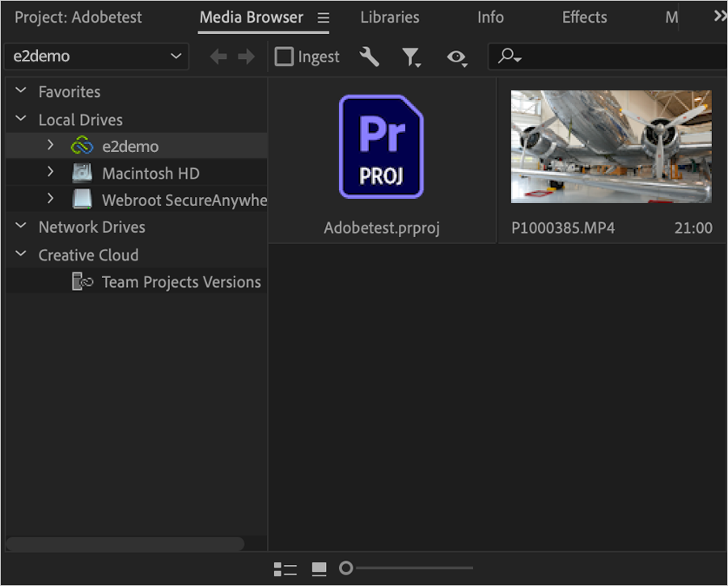The height and width of the screenshot is (586, 728).
Task: Open the Media Browser panel menu icon
Action: tap(323, 18)
